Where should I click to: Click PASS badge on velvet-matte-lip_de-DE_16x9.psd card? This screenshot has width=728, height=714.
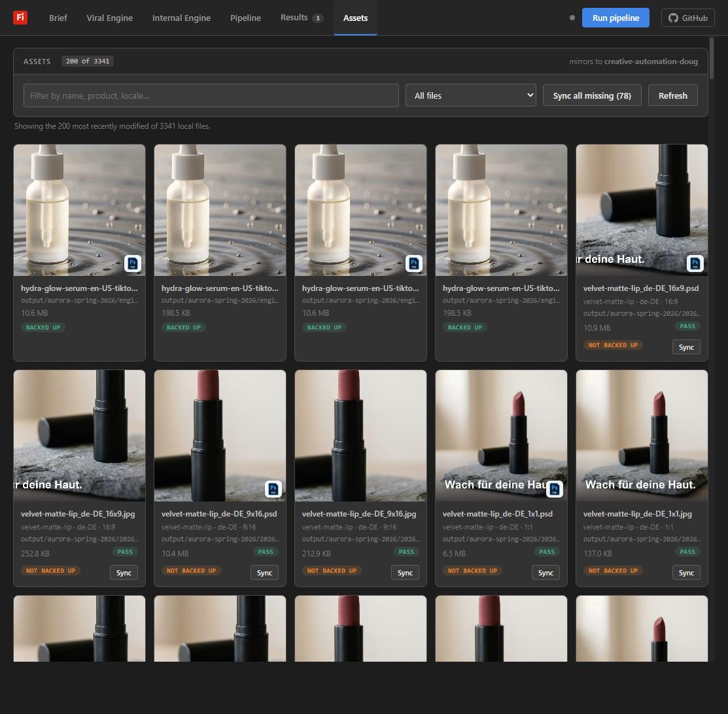click(687, 326)
